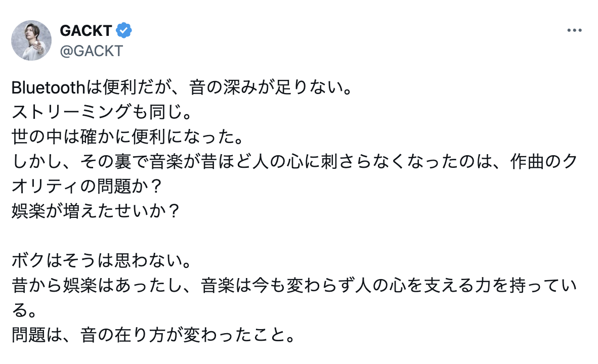Click the text 音楽は今も変わらず

click(x=277, y=285)
